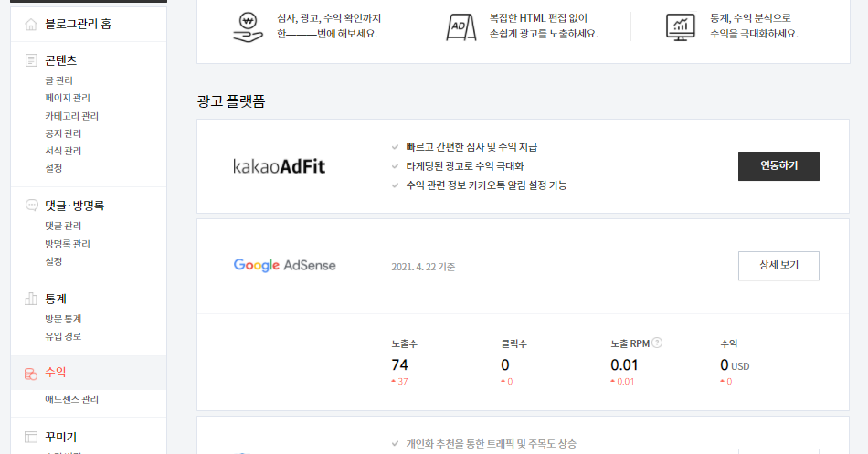Image resolution: width=868 pixels, height=454 pixels.
Task: Click the AD signboard icon
Action: tap(461, 26)
